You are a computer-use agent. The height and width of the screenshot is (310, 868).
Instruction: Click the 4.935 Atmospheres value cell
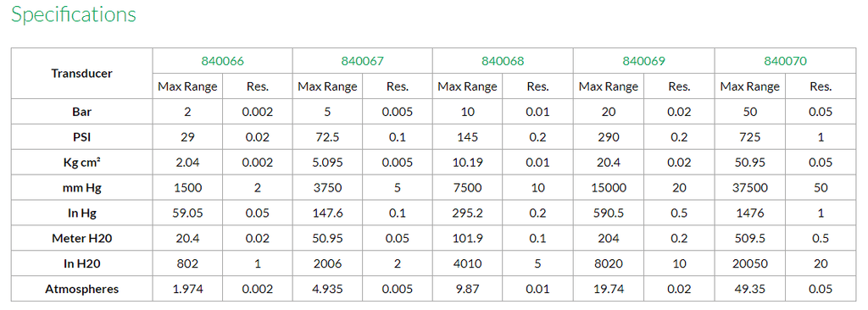tap(327, 289)
